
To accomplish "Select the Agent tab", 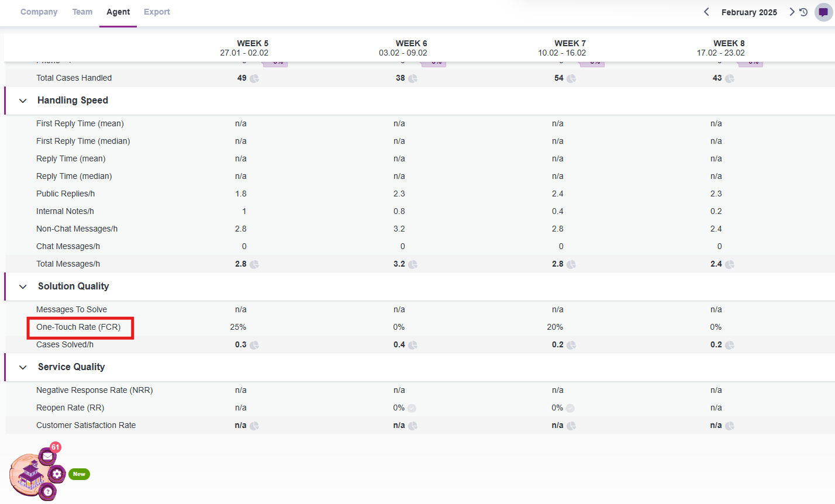I will pos(118,12).
